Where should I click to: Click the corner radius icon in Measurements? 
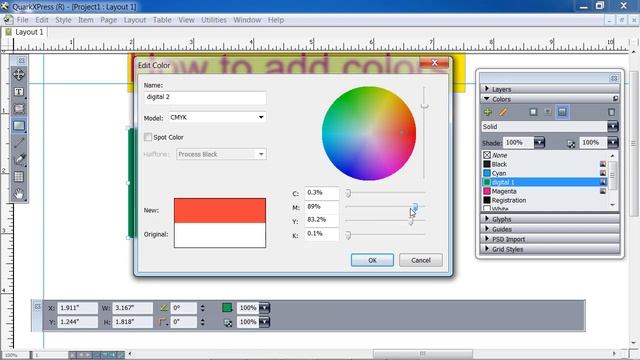tap(164, 322)
